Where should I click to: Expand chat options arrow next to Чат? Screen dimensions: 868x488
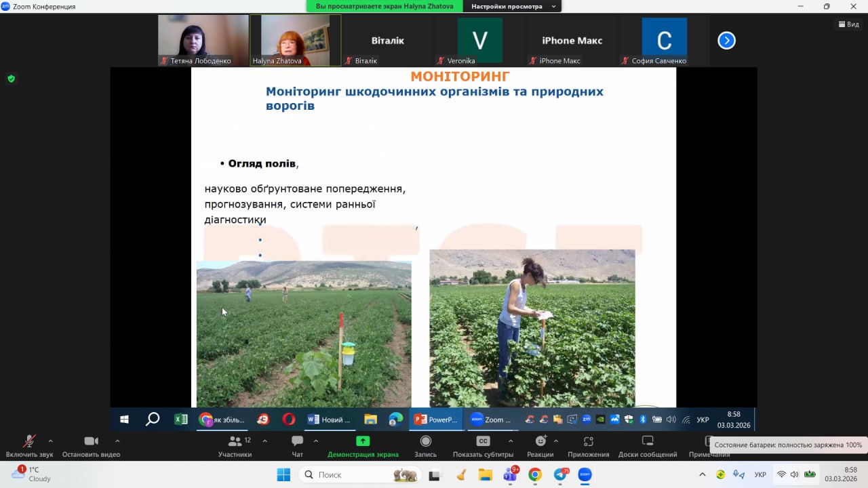coord(315,441)
